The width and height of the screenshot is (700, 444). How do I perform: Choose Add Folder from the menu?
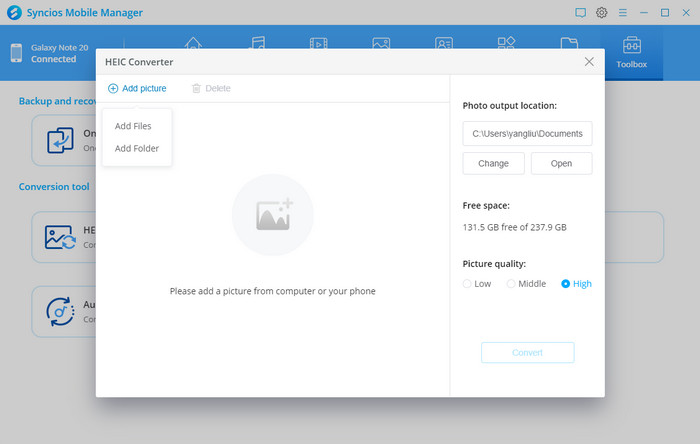[136, 148]
